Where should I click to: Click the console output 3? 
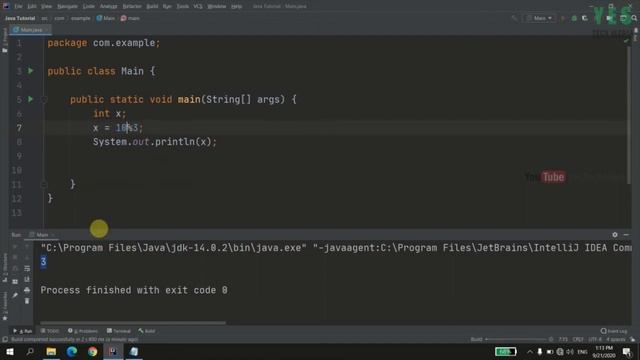click(x=43, y=262)
